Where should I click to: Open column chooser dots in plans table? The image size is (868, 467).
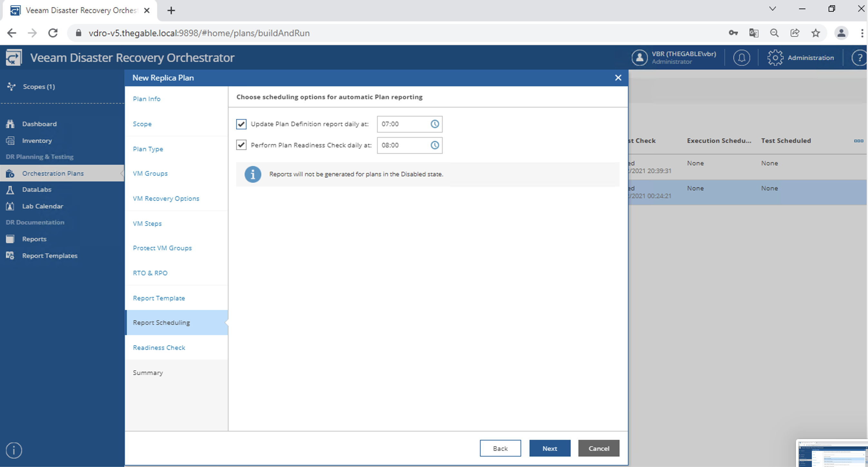pos(858,141)
